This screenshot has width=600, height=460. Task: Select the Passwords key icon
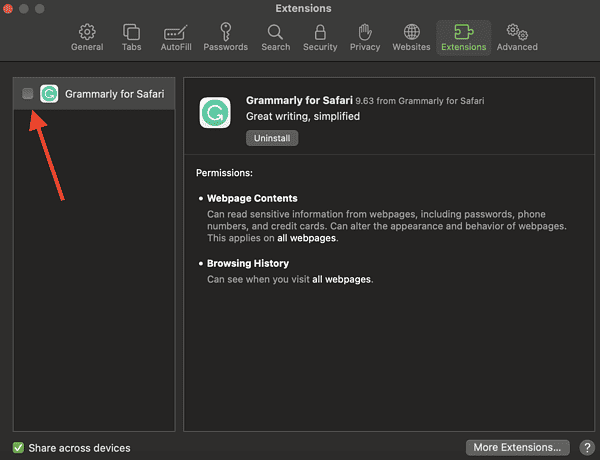225,37
